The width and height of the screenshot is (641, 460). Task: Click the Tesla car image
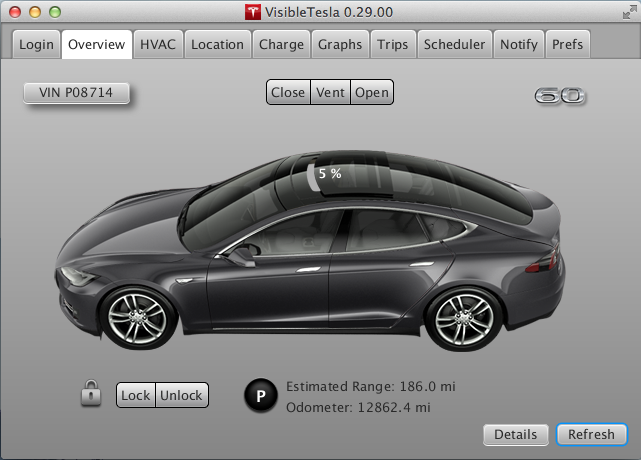pyautogui.click(x=310, y=250)
